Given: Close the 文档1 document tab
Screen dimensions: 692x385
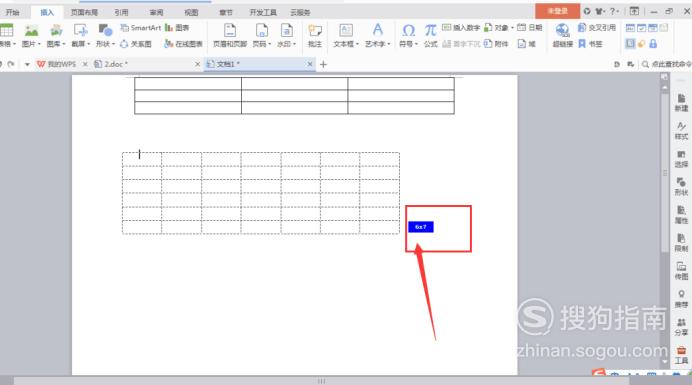Looking at the screenshot, I should click(310, 64).
